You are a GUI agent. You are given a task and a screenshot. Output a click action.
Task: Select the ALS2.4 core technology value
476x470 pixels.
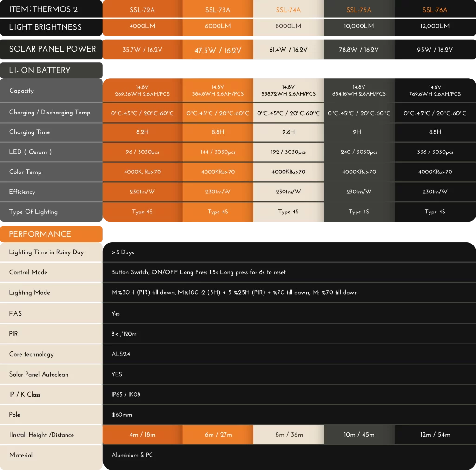pos(121,354)
